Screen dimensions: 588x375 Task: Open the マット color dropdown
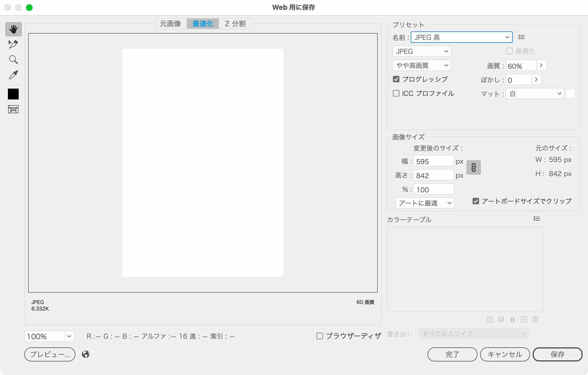535,94
